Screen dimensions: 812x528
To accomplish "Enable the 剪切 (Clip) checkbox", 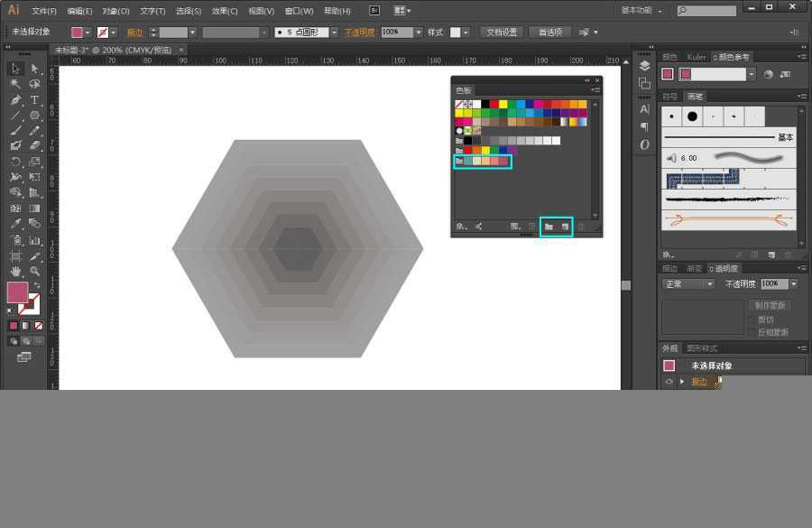I will click(x=752, y=320).
